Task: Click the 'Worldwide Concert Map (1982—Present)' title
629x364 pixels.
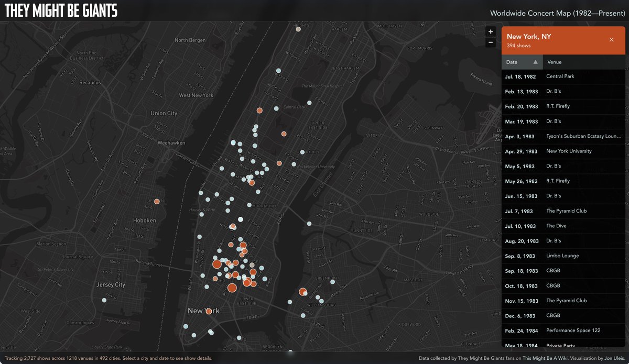Action: pos(557,13)
